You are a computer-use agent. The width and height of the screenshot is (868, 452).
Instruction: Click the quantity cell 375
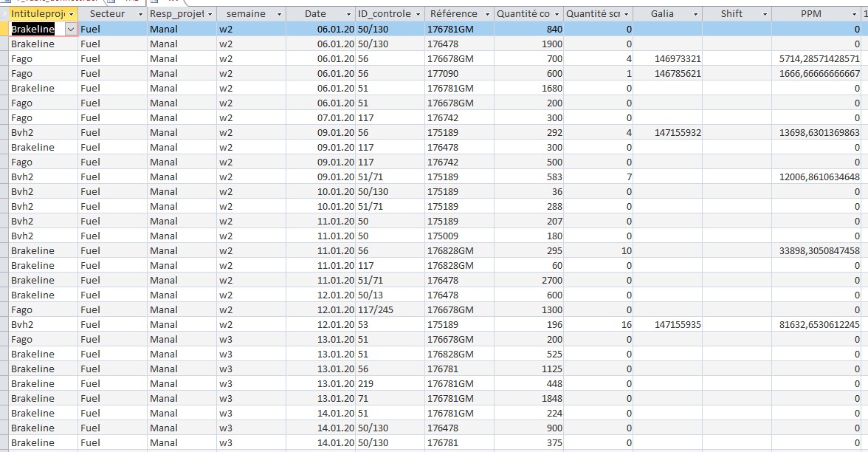tap(528, 442)
